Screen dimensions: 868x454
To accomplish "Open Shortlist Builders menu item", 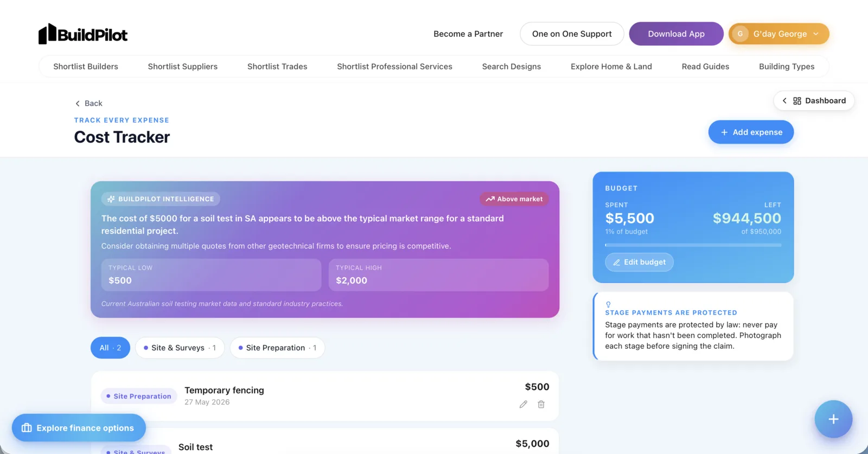I will pos(86,66).
